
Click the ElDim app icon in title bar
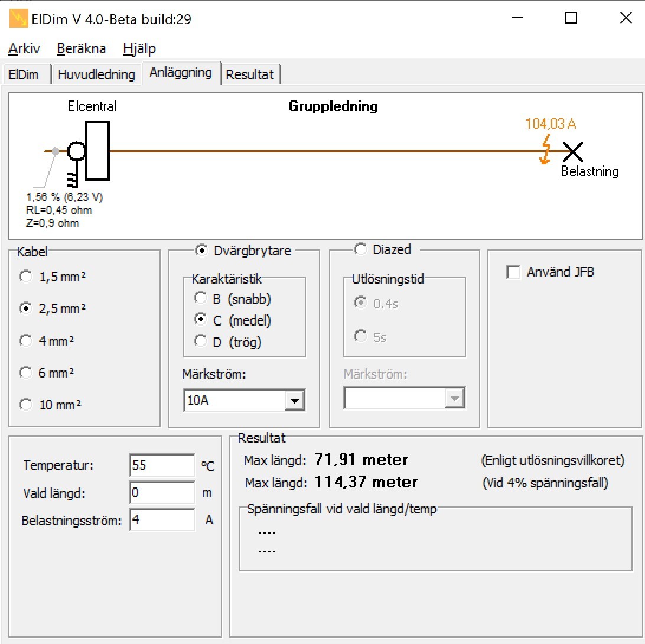(x=18, y=19)
